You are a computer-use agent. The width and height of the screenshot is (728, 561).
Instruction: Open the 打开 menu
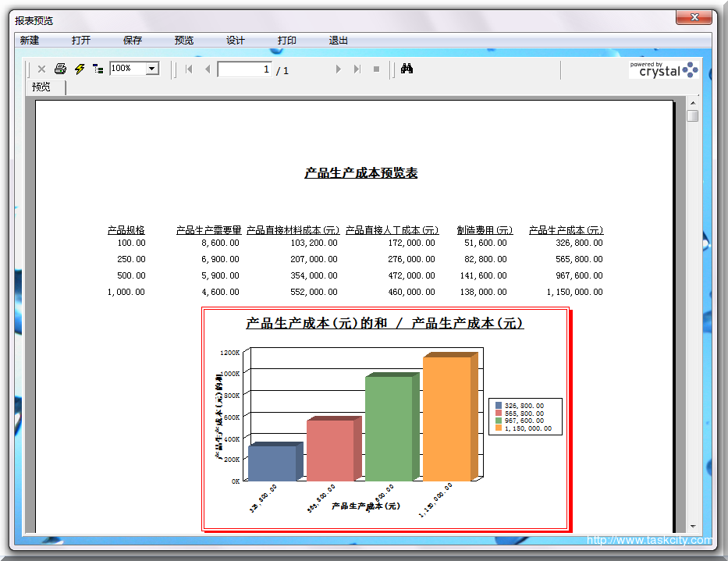pos(81,41)
